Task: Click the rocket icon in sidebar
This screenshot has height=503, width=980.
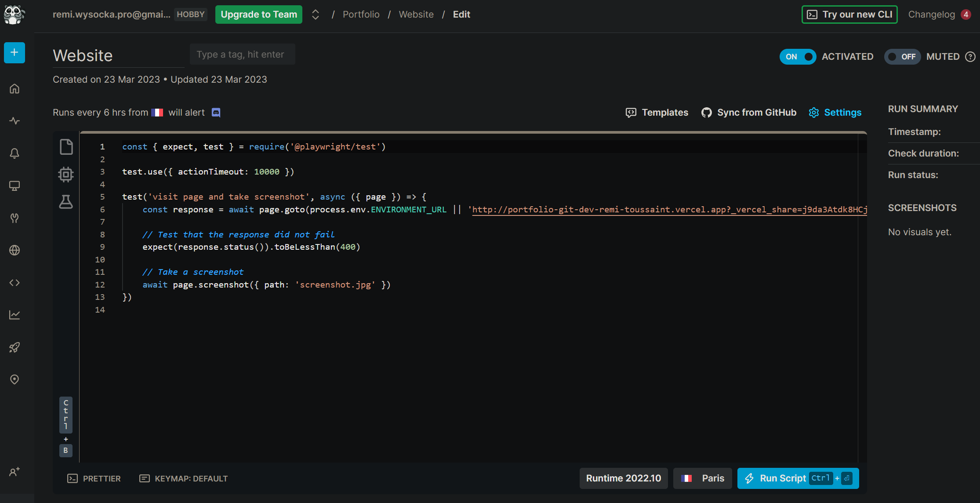Action: point(15,347)
